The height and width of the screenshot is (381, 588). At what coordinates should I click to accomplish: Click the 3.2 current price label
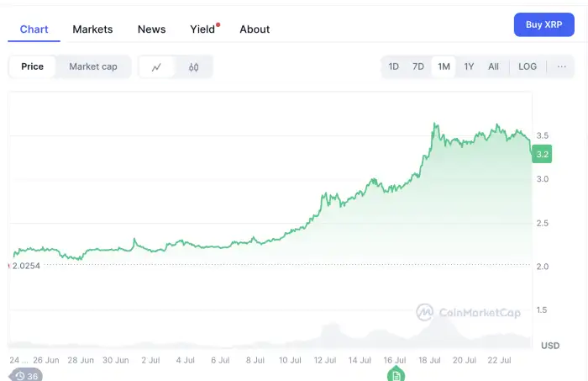[x=542, y=154]
